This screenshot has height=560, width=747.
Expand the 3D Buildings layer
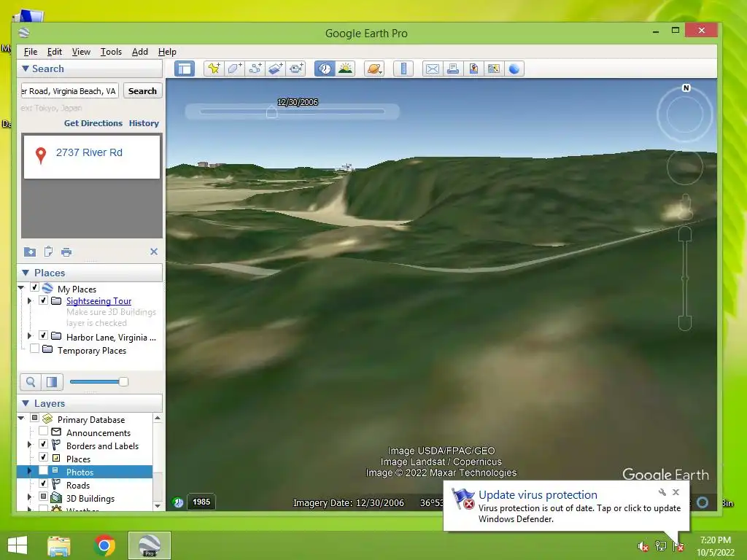(29, 497)
